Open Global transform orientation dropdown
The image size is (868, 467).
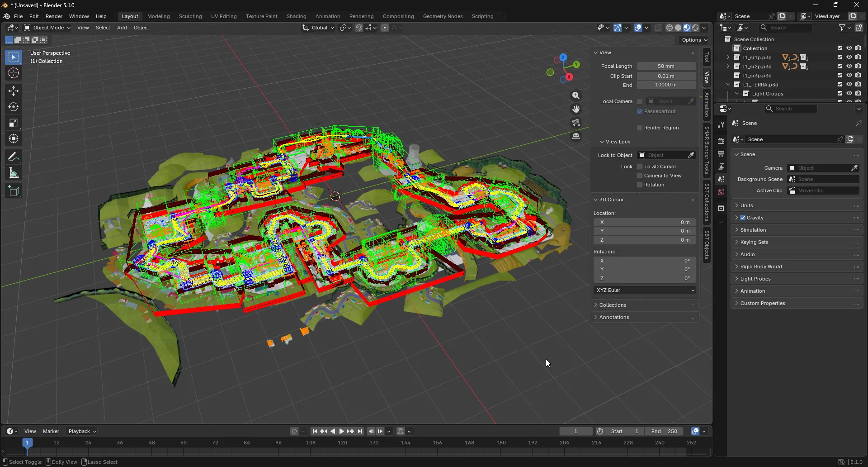pos(318,28)
